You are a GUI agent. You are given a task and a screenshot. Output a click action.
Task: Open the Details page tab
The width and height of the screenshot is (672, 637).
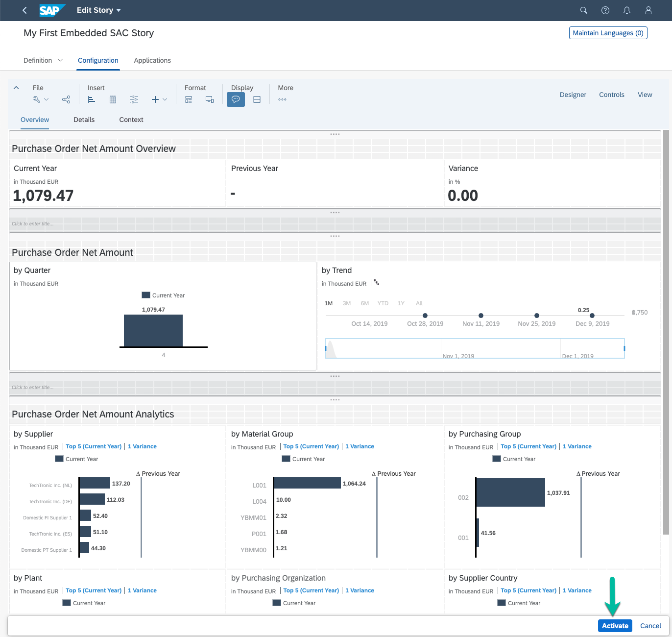84,120
